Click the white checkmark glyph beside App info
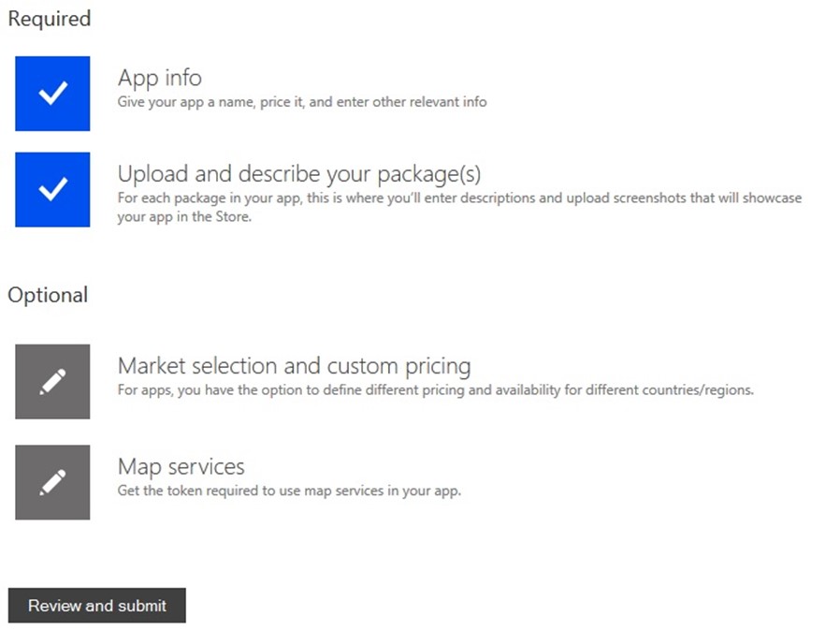This screenshot has width=840, height=630. tap(53, 93)
